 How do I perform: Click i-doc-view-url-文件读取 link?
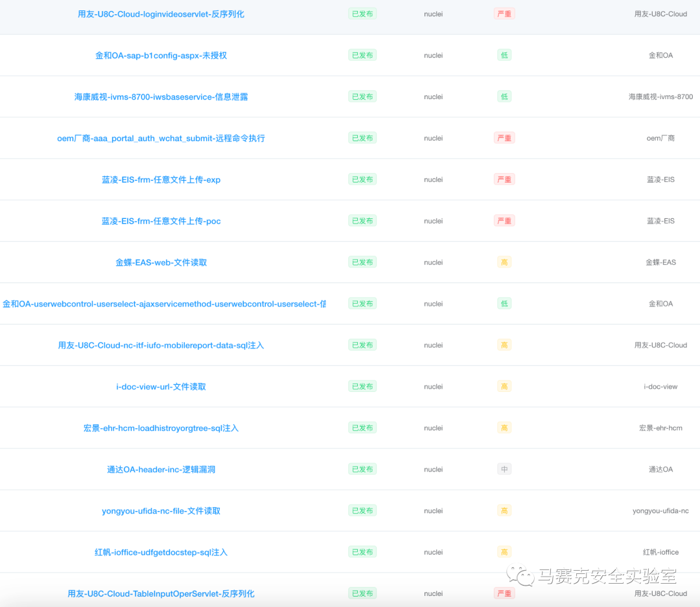(161, 387)
